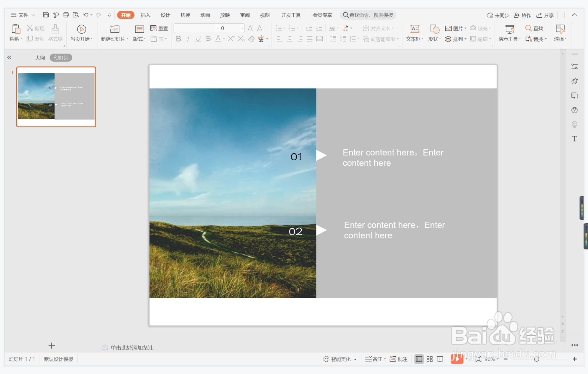The image size is (588, 374).
Task: Open the 插入 ribbon tab
Action: (x=145, y=15)
